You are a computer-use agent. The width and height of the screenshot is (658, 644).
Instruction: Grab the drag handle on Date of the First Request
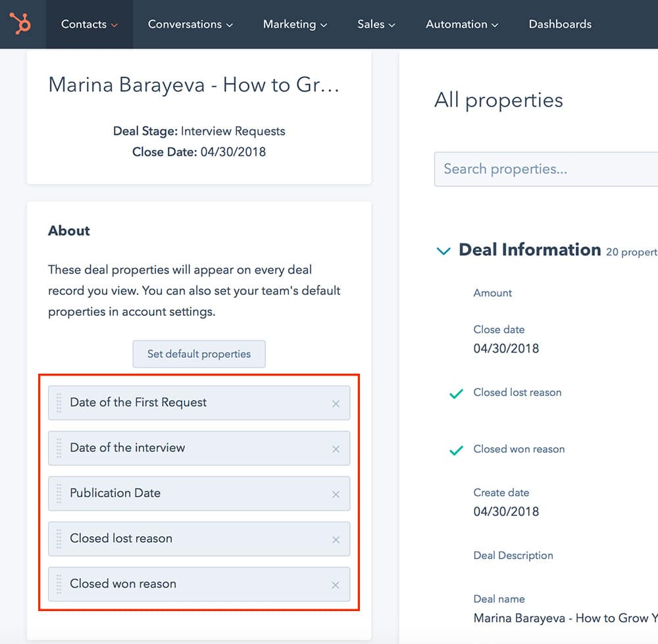click(59, 403)
